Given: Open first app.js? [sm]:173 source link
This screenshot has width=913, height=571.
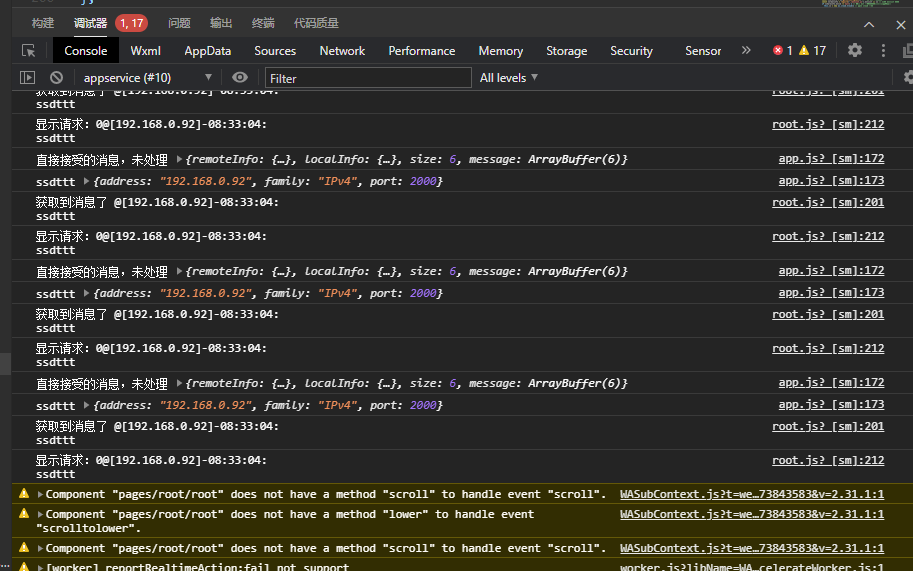Looking at the screenshot, I should (x=831, y=180).
